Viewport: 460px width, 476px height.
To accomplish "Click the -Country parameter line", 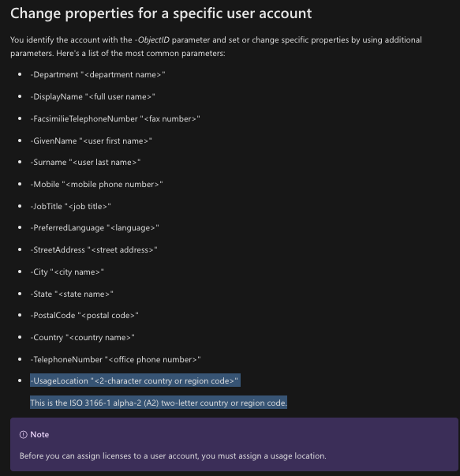I will [x=82, y=338].
